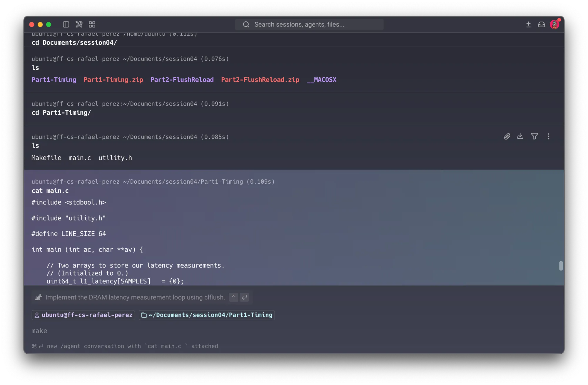Click the Part2-FlushReload.zip file name
The image size is (588, 385).
tap(260, 80)
